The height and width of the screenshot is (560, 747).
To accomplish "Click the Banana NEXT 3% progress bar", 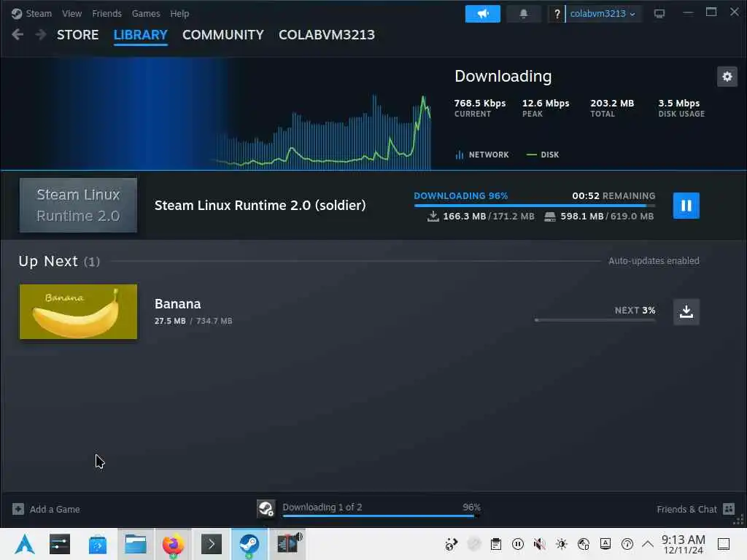I will click(x=595, y=320).
